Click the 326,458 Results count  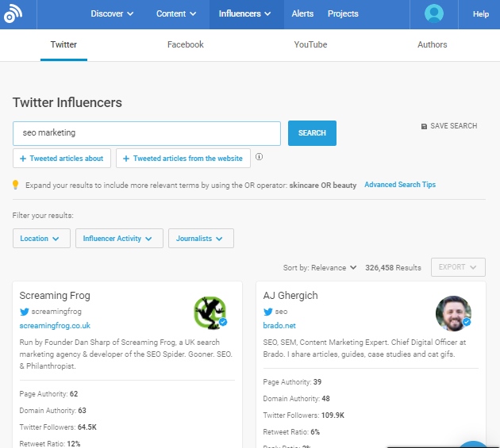tap(393, 268)
